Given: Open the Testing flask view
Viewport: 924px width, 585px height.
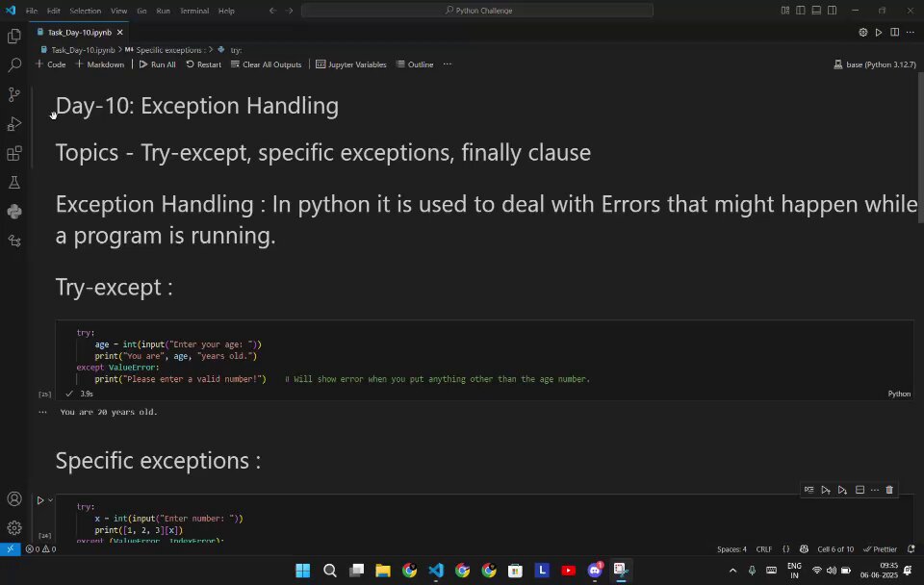Looking at the screenshot, I should click(x=14, y=183).
